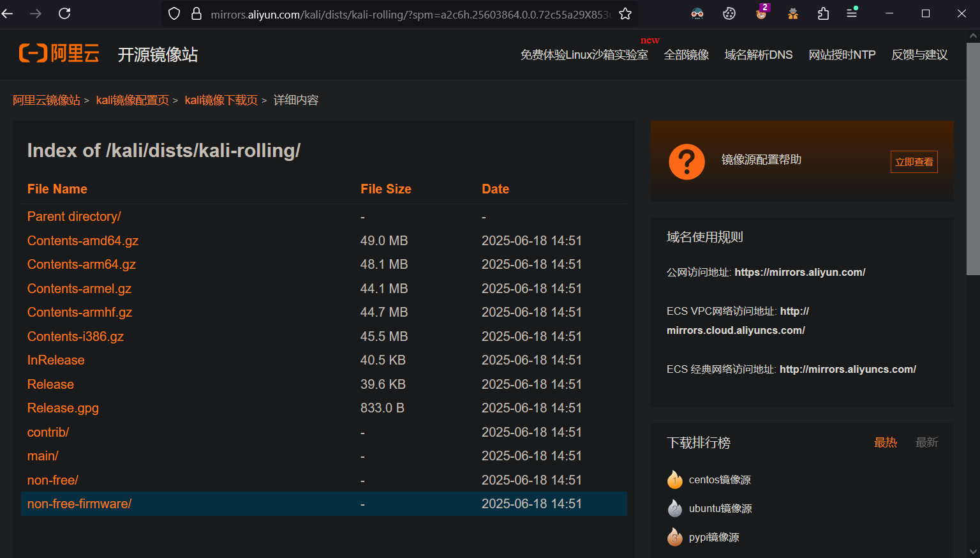Open 网站授时NTP navigation item
Screen dimensions: 980x558
(x=842, y=55)
